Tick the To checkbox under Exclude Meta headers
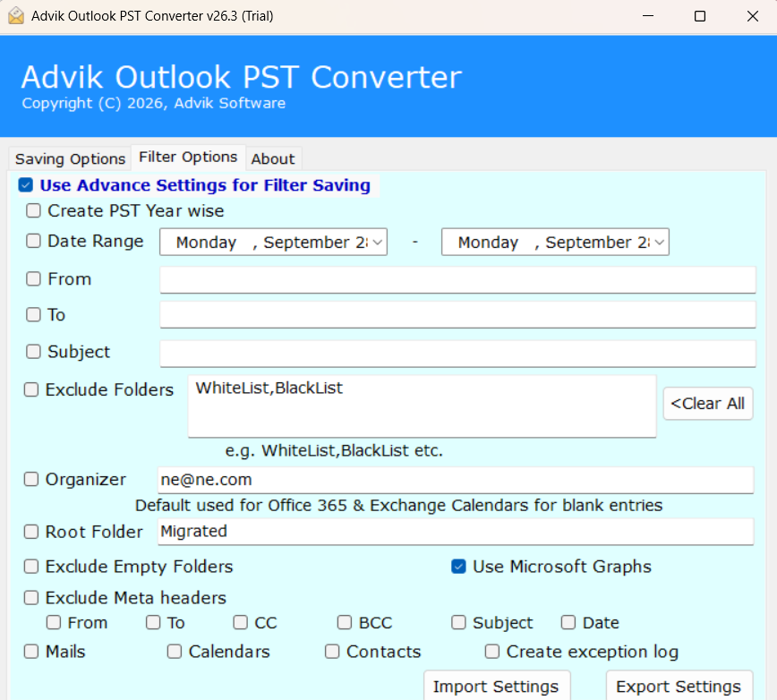Viewport: 777px width, 700px height. click(x=153, y=623)
